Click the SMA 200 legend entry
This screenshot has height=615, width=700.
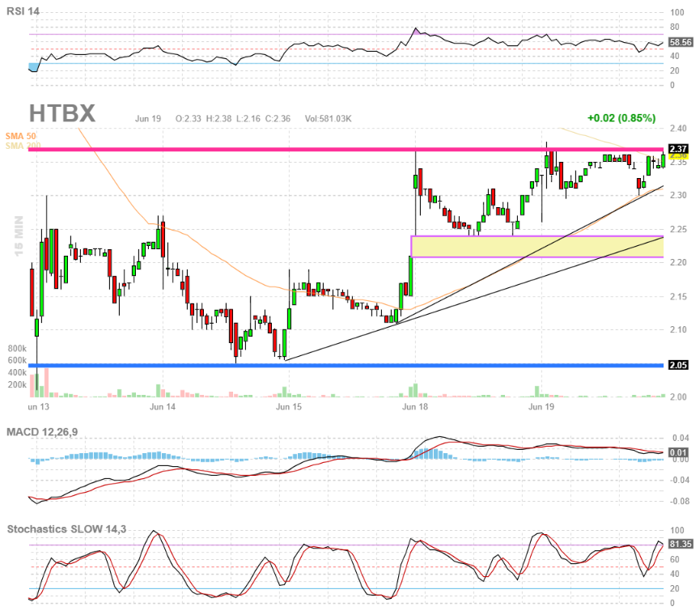coord(23,146)
